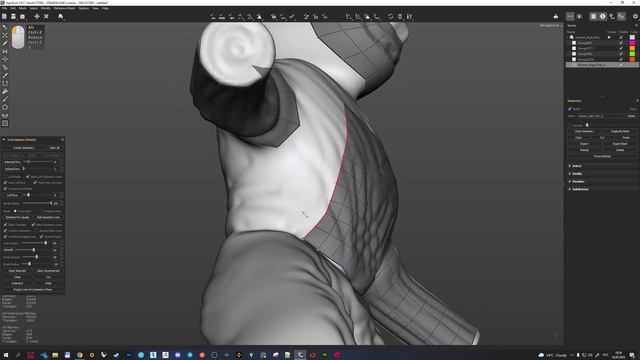The image size is (640, 360).
Task: Open the Edit menu
Action: (x=13, y=8)
